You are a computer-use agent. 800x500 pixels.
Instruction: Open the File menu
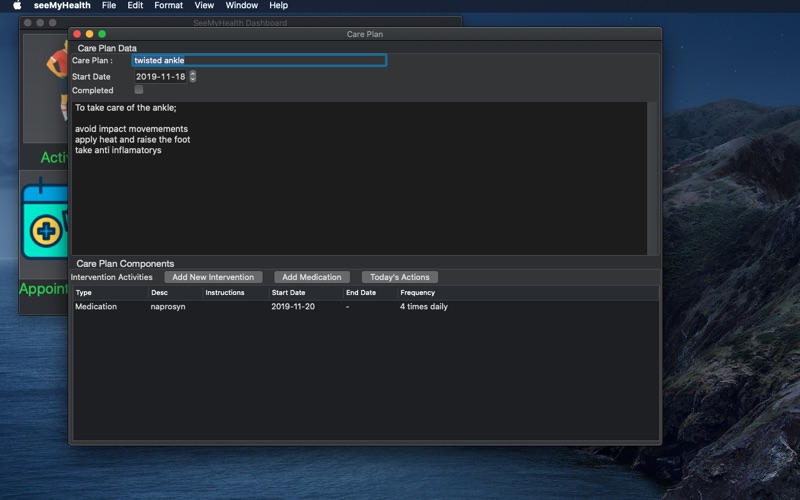[x=109, y=5]
